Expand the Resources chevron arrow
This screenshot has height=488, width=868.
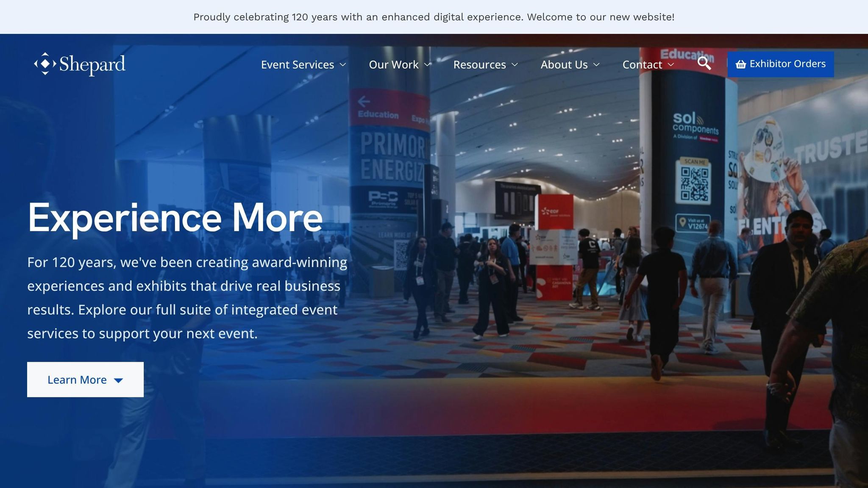point(515,65)
